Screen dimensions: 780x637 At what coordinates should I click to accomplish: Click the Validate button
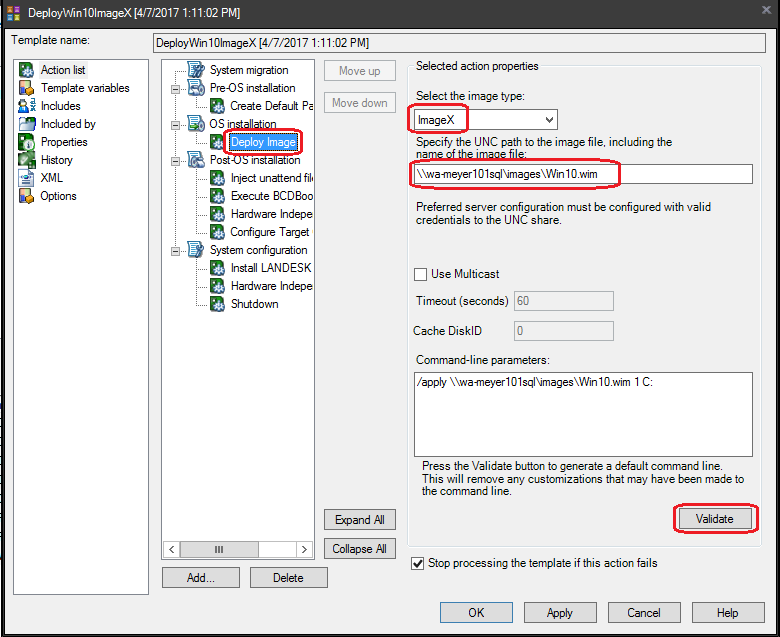pyautogui.click(x=714, y=519)
